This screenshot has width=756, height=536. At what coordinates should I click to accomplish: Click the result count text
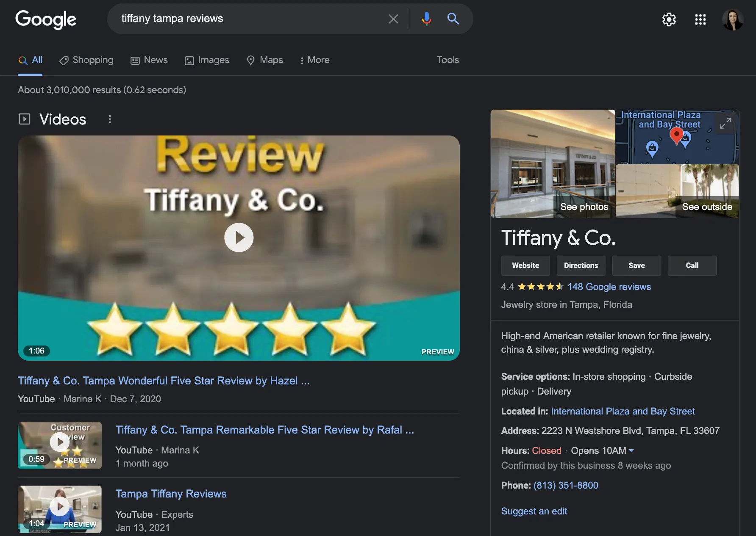tap(102, 90)
